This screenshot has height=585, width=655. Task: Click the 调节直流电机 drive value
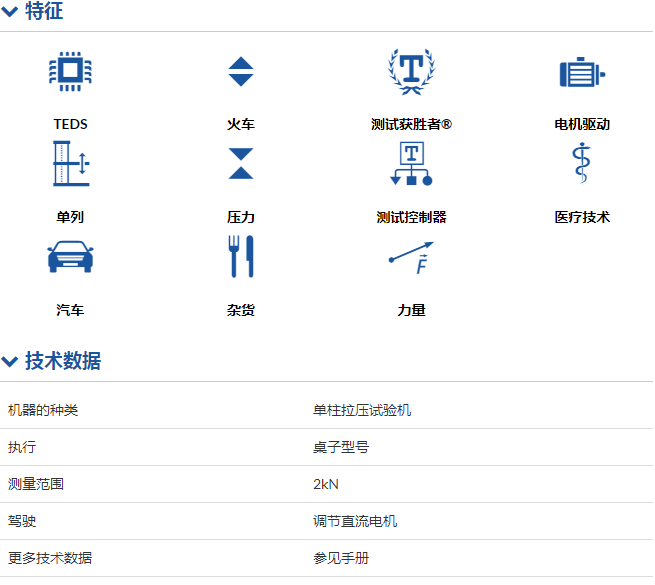point(355,521)
